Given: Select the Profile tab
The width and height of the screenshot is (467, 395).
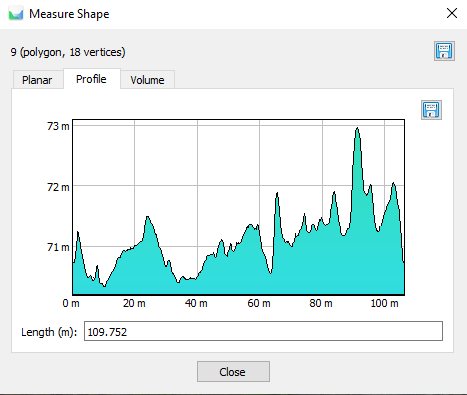Looking at the screenshot, I should click(91, 79).
